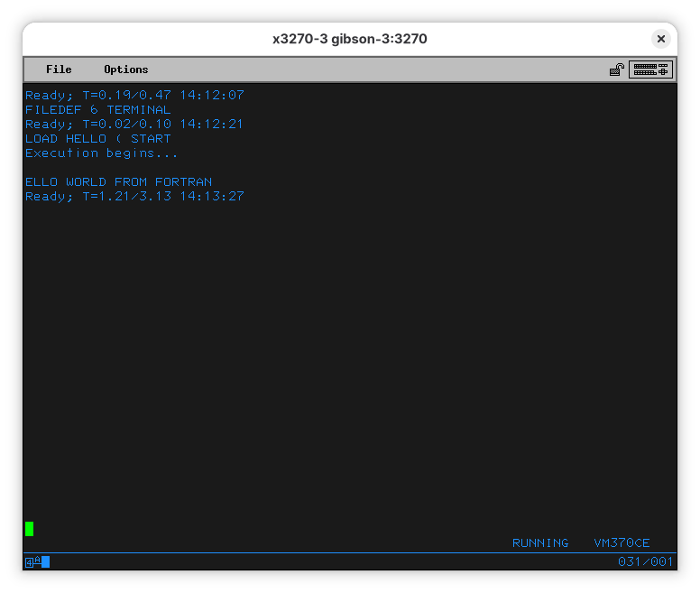The width and height of the screenshot is (700, 593).
Task: Click the connection status icon in status line
Action: [x=32, y=562]
